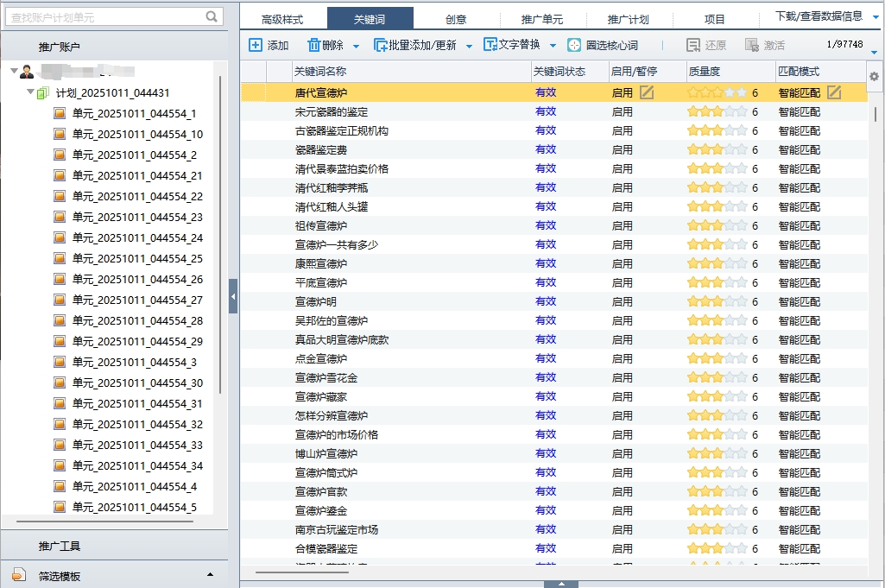Expand the download/view data info dropdown

click(x=875, y=16)
